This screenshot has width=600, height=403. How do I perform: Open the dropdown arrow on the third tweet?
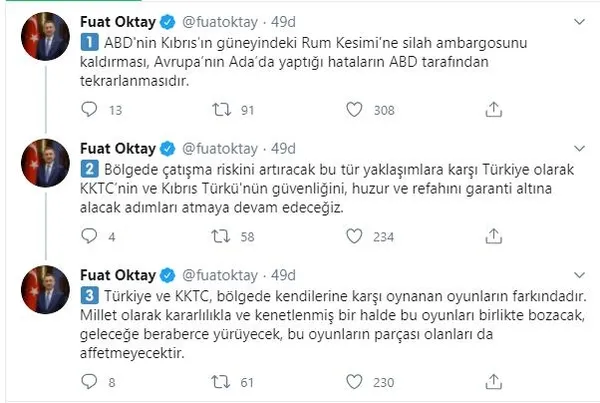(579, 276)
